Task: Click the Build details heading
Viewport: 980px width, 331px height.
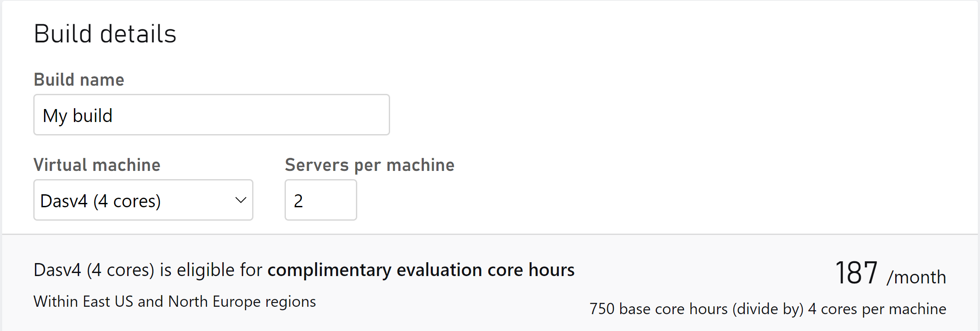Action: click(105, 33)
